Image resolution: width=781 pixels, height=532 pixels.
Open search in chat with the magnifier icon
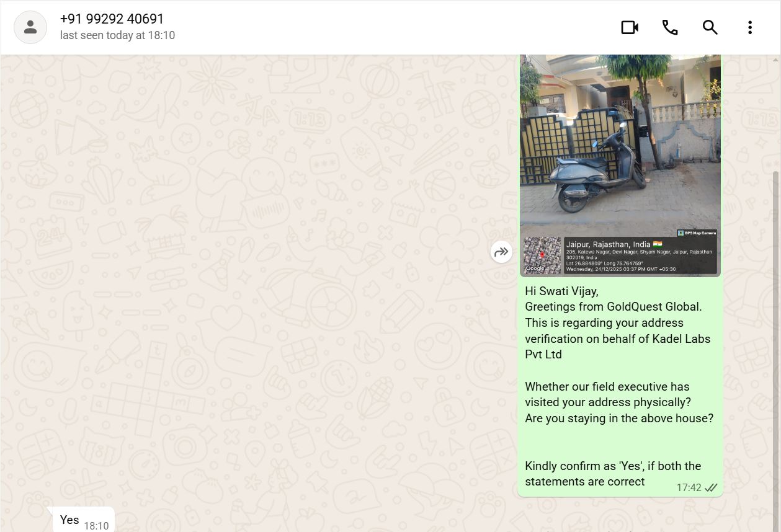(x=710, y=27)
